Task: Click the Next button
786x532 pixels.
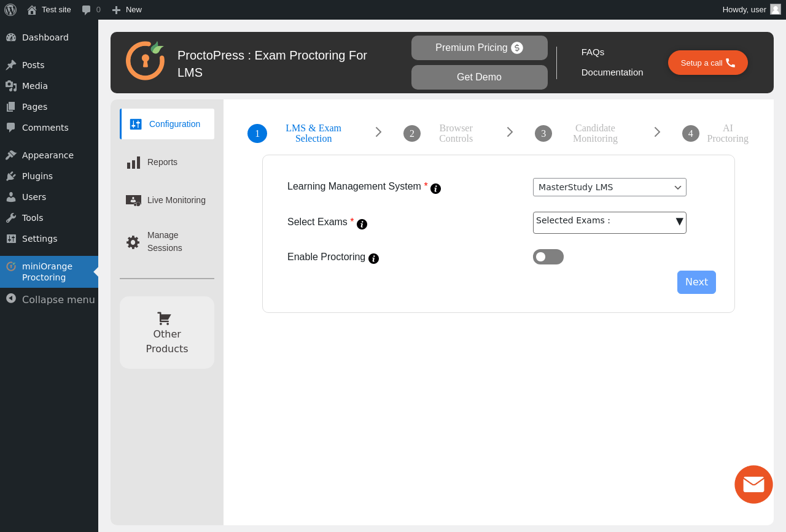Action: point(696,282)
